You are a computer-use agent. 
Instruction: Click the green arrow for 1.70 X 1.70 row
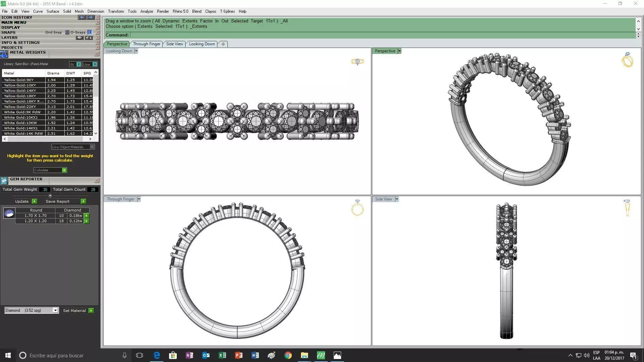(x=87, y=216)
